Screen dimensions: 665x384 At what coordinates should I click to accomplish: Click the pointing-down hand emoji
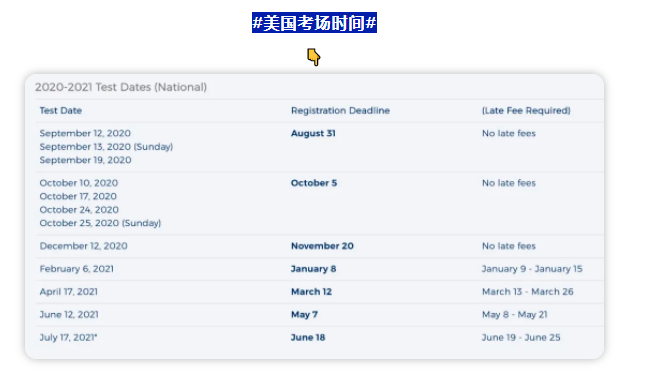pos(314,57)
